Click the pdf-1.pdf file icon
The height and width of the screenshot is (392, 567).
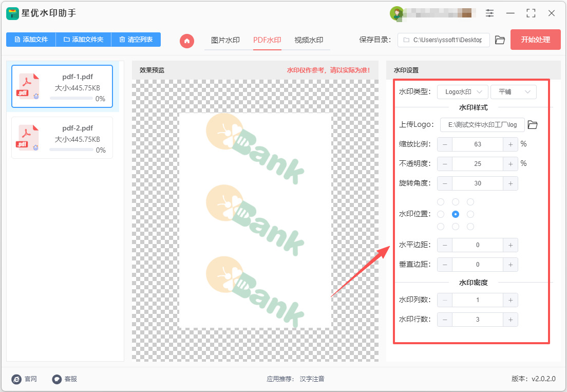[28, 86]
